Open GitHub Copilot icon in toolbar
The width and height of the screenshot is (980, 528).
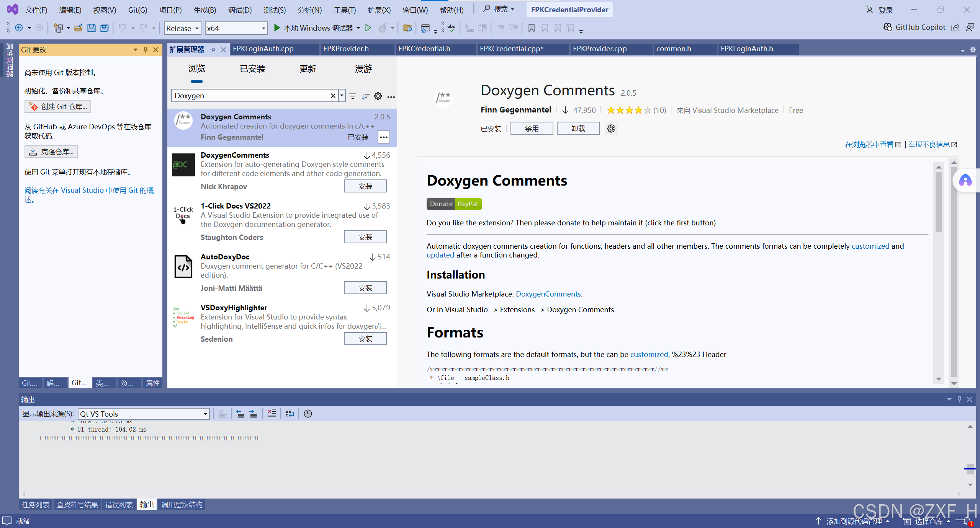887,27
